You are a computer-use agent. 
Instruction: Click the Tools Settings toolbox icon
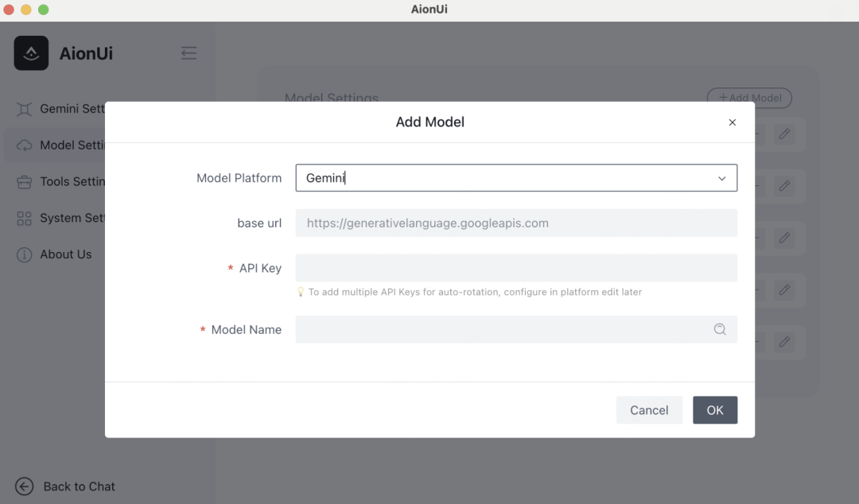[25, 182]
